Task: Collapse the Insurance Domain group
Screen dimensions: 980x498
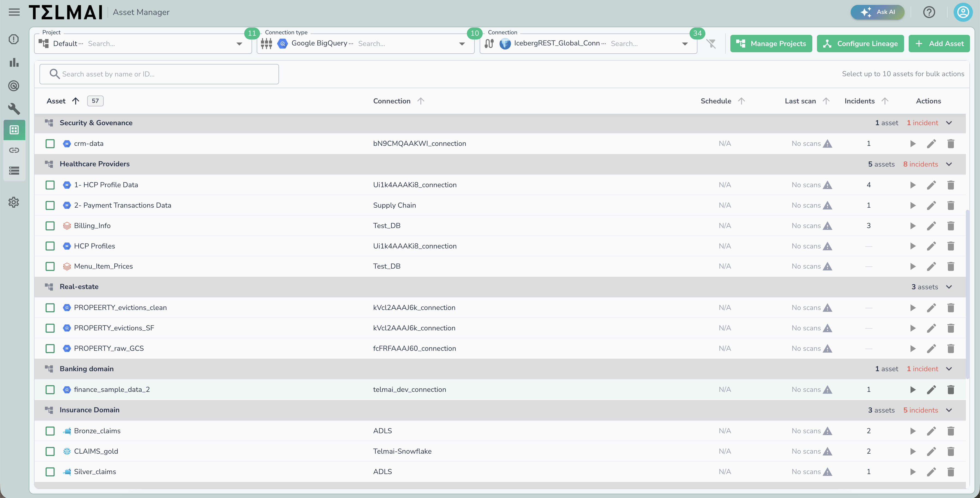Action: [x=949, y=410]
